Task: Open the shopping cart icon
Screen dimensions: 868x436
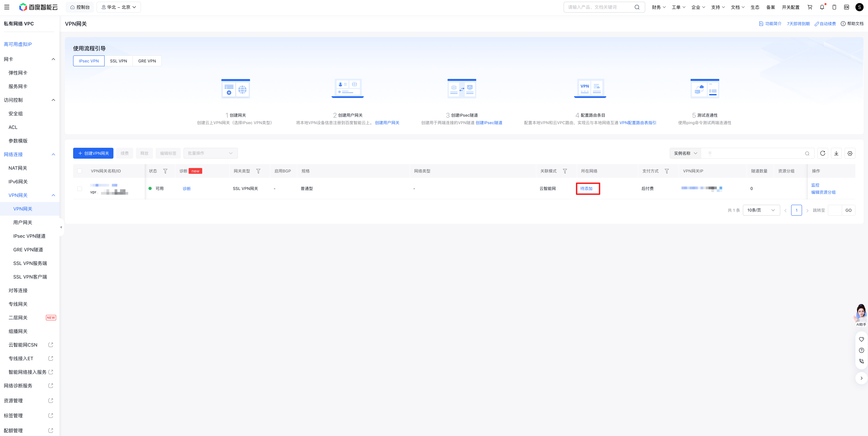Action: [810, 7]
